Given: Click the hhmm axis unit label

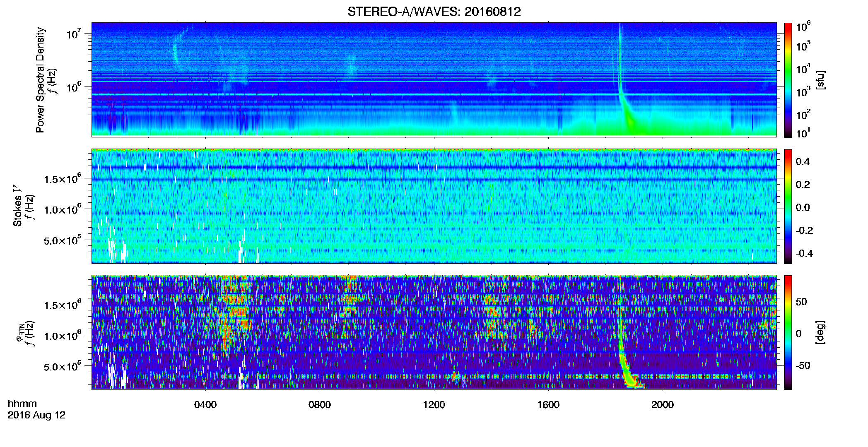Looking at the screenshot, I should pos(22,404).
